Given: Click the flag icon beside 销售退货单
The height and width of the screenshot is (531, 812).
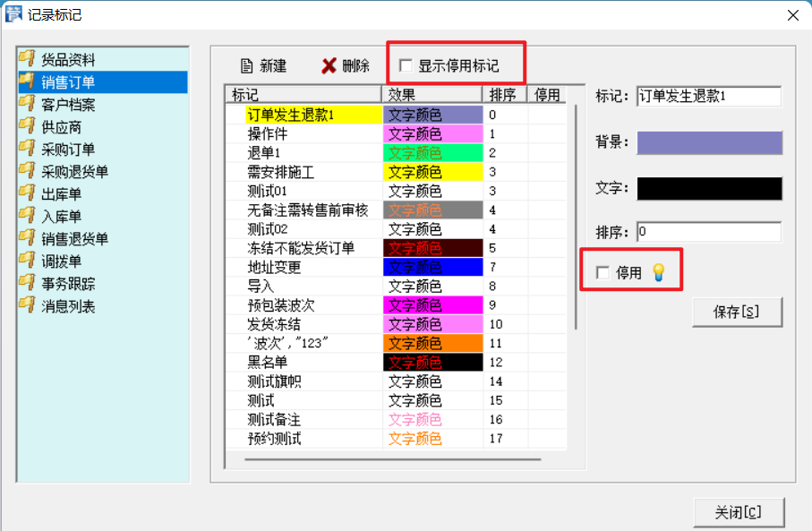Looking at the screenshot, I should pos(27,238).
